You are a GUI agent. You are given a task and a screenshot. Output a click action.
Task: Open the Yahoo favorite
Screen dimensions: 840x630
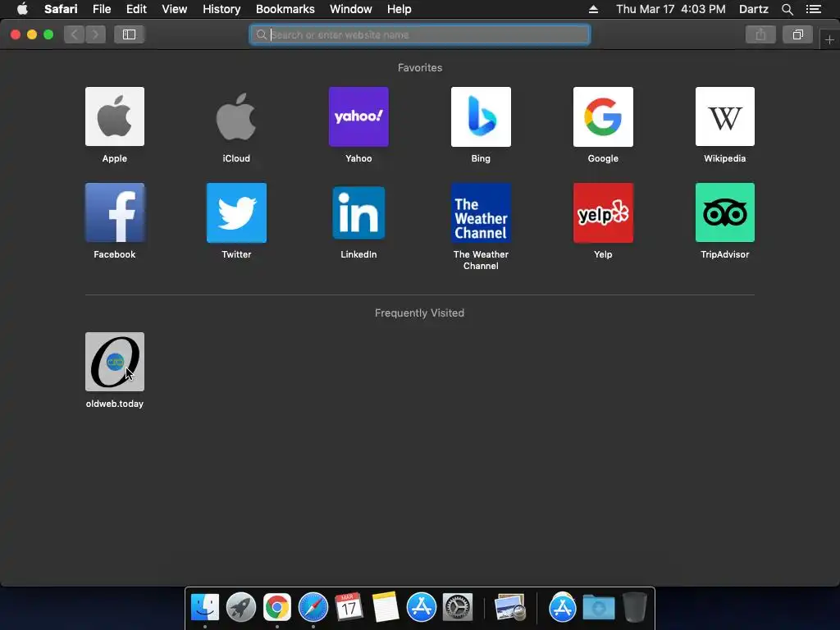tap(358, 116)
